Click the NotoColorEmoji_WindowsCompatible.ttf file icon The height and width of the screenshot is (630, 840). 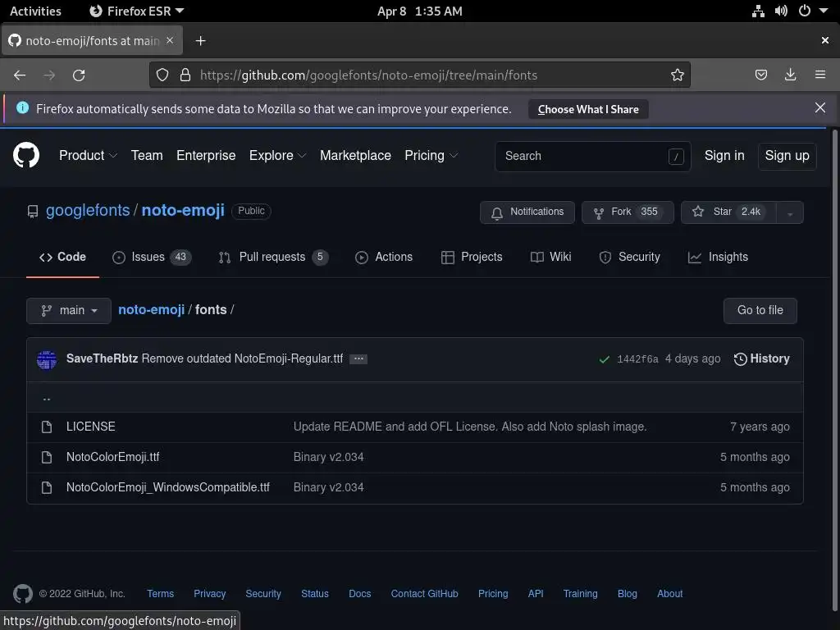(47, 487)
